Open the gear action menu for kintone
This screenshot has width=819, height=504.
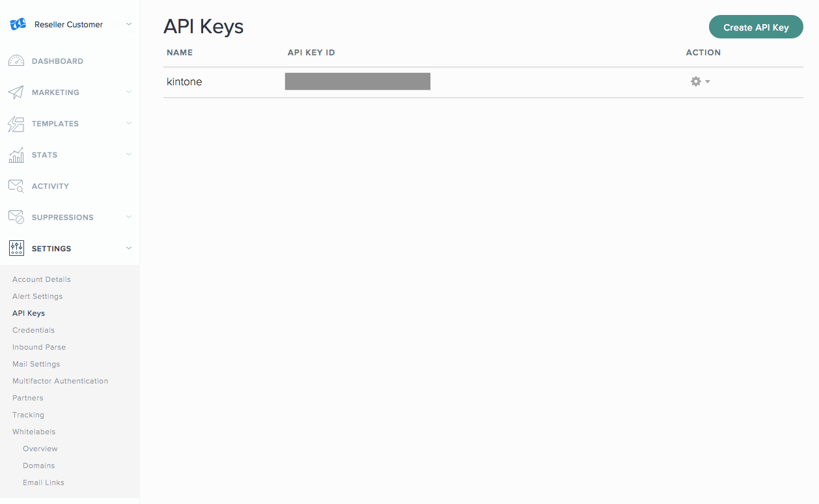pyautogui.click(x=700, y=81)
